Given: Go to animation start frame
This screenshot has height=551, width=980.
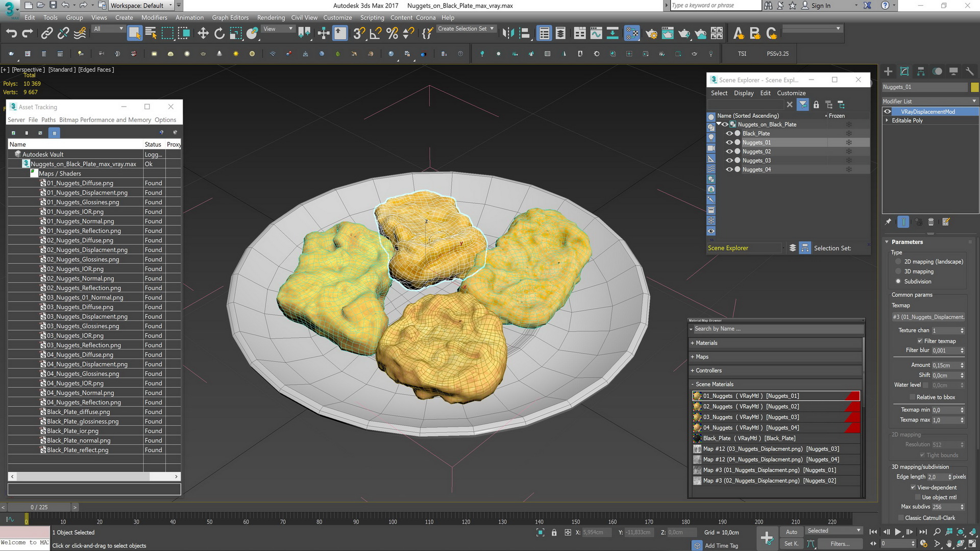Looking at the screenshot, I should 873,532.
